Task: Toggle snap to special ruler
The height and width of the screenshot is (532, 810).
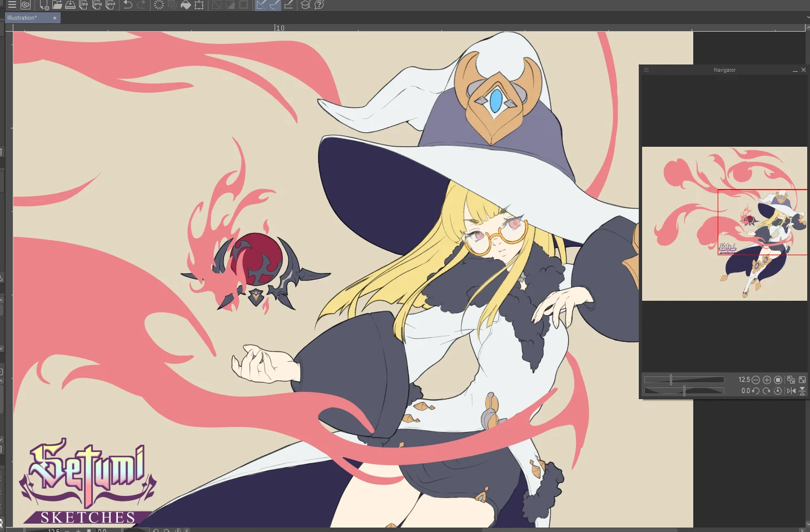Action: pyautogui.click(x=275, y=5)
